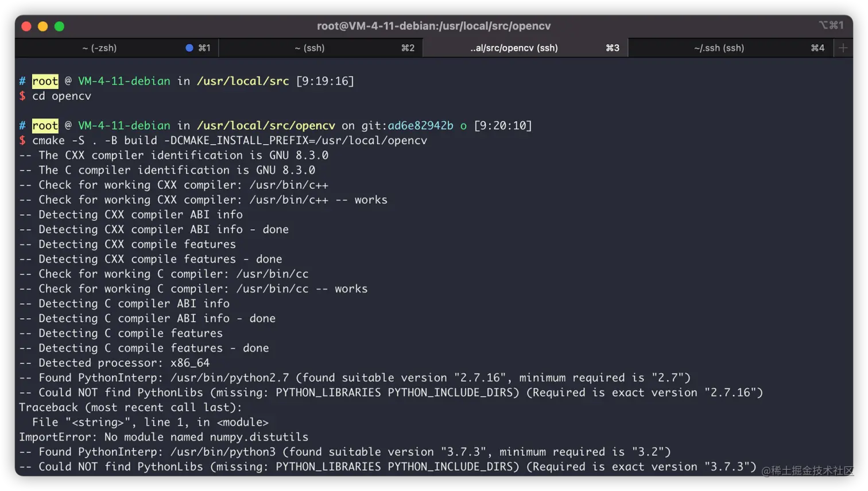
Task: Click the "cd opencv" command
Action: [x=61, y=96]
